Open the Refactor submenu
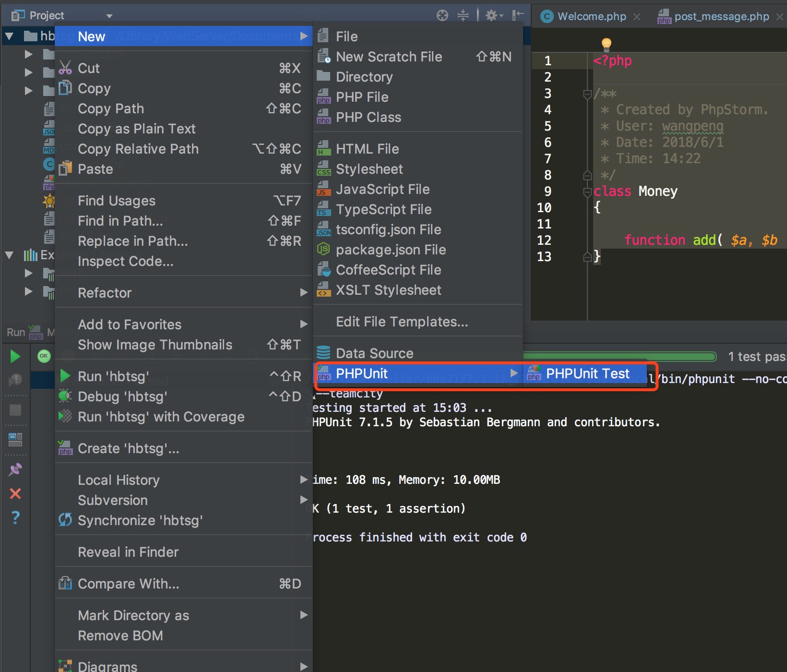The image size is (787, 672). [183, 293]
